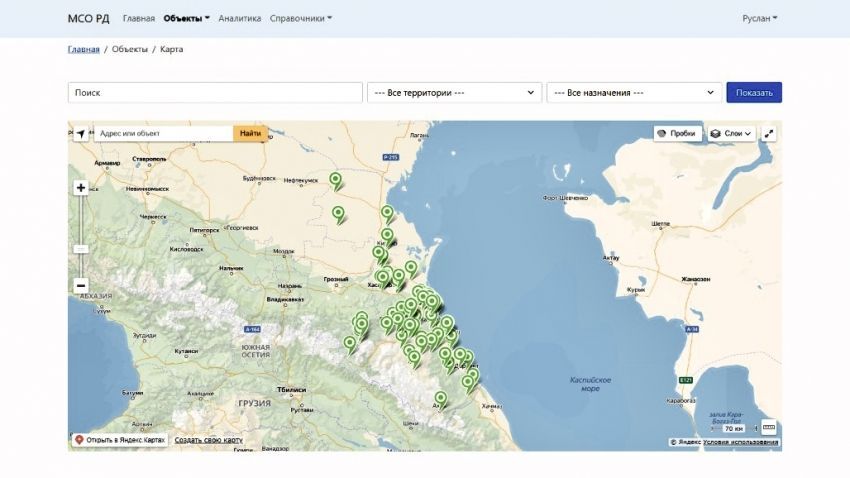The height and width of the screenshot is (478, 850).
Task: Zoom out with the map minus button
Action: click(x=81, y=286)
